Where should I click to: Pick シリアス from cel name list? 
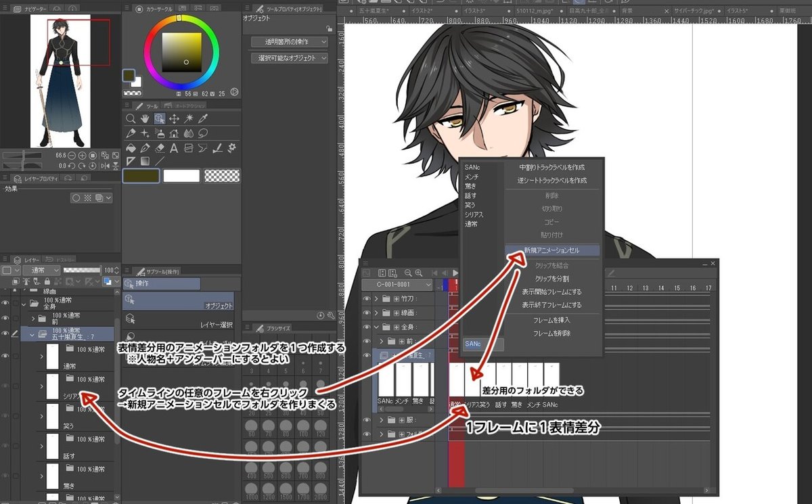(474, 214)
